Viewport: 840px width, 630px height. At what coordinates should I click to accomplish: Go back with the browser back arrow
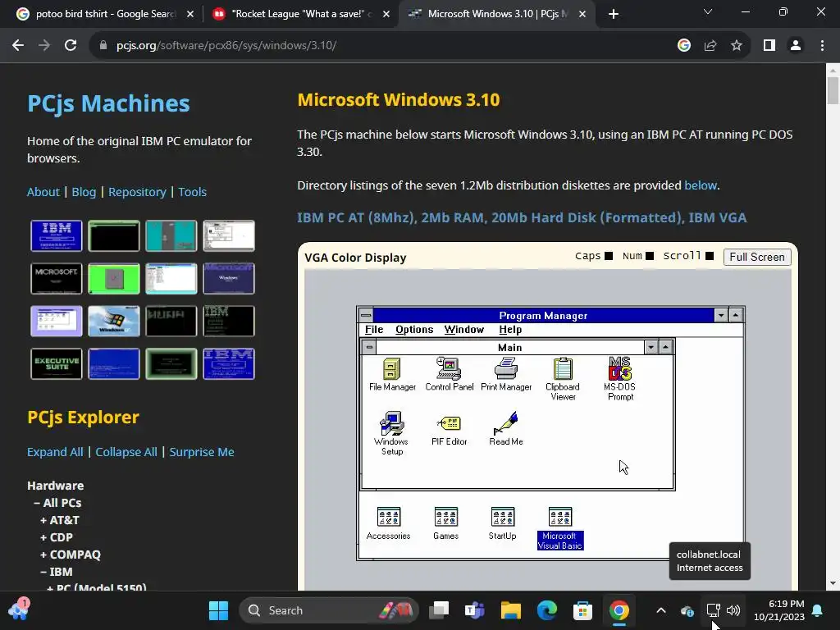(x=18, y=46)
